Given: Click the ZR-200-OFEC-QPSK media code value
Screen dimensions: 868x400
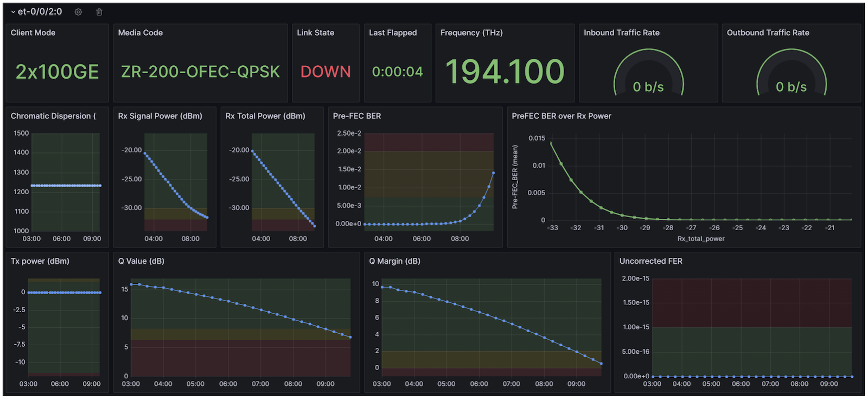Looking at the screenshot, I should click(200, 72).
